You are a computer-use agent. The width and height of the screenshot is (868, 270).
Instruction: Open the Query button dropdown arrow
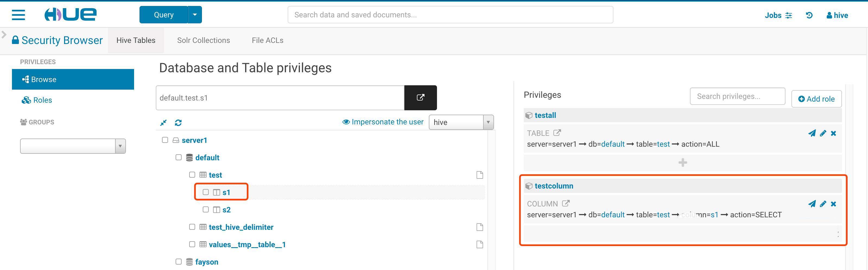click(x=195, y=15)
